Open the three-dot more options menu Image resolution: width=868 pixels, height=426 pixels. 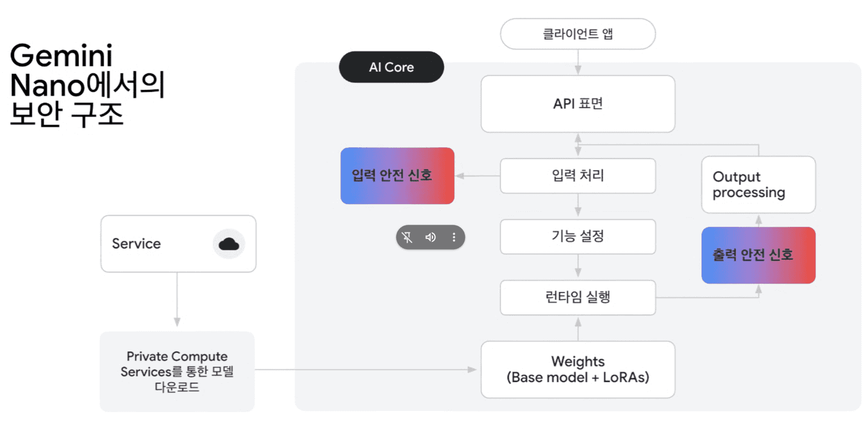(454, 237)
